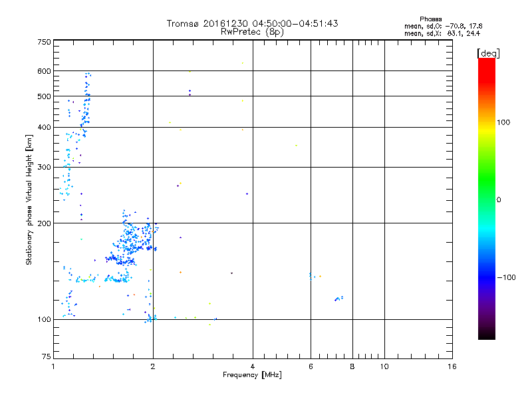Viewport: 532px width, 399px height.
Task: Click the 'mean, sd,O: -70.8, 17.8' line
Action: [x=443, y=26]
